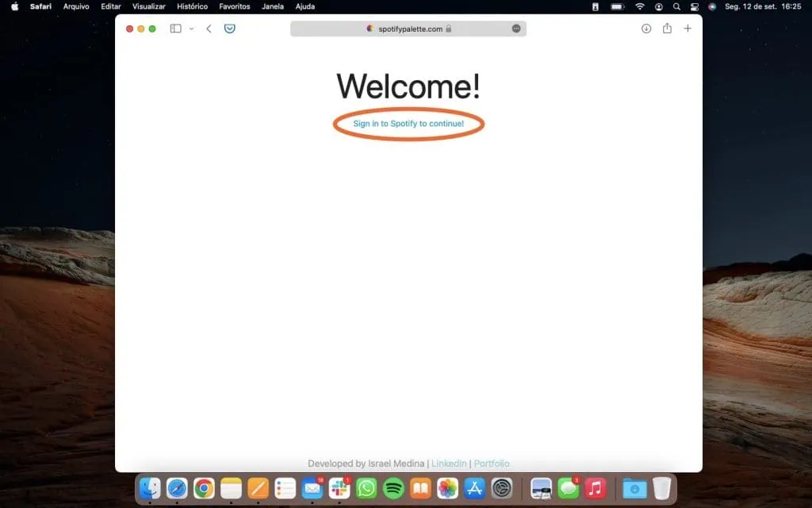Open Control Center in the menu bar
The width and height of the screenshot is (812, 508).
(x=695, y=6)
